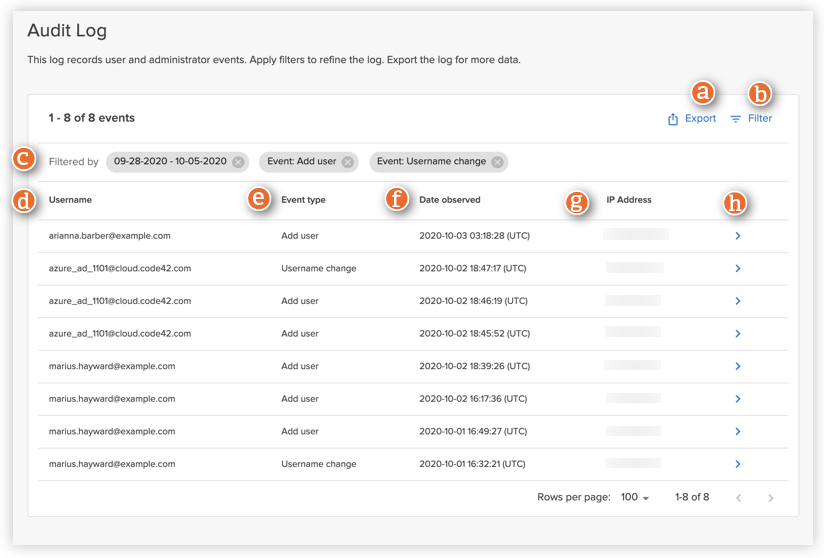Open details chevron for 18:39:26 event
Viewport: 824px width, 558px height.
click(738, 366)
